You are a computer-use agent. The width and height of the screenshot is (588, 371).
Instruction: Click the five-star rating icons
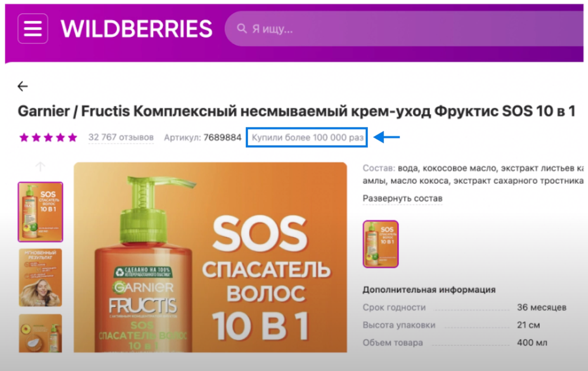(48, 138)
